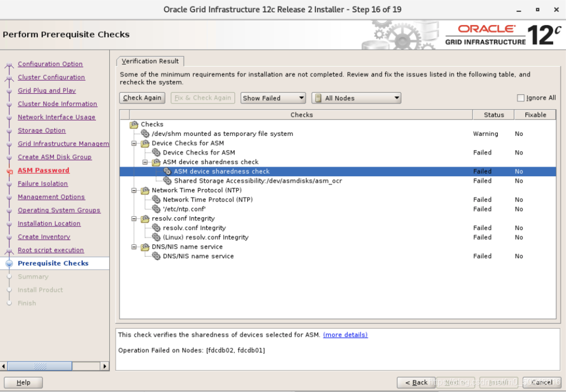Go to ASM Password step

point(44,170)
